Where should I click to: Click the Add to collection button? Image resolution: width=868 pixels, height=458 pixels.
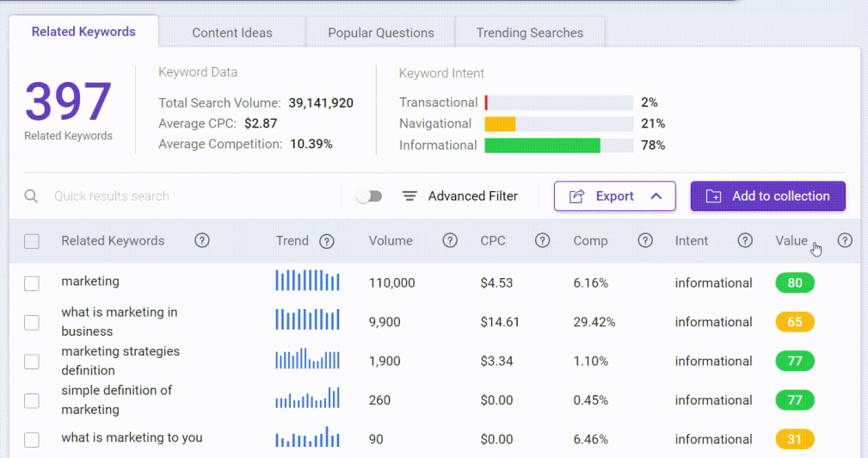tap(768, 196)
